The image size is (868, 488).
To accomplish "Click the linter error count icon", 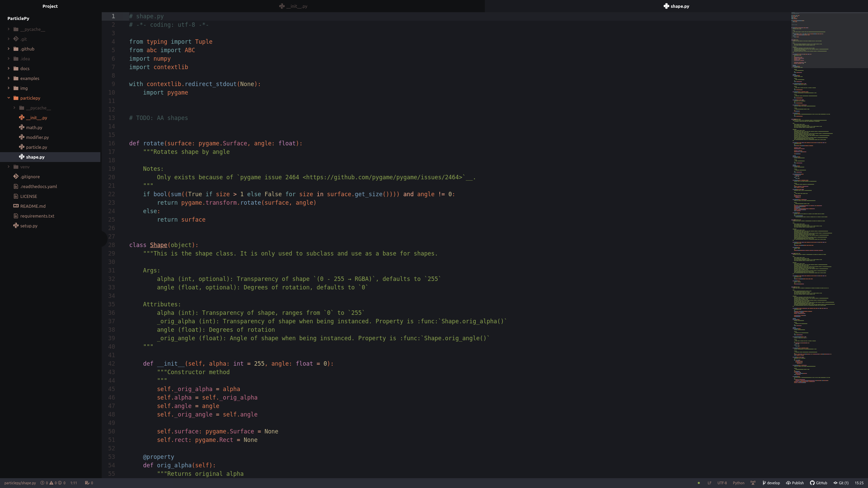I will [42, 483].
